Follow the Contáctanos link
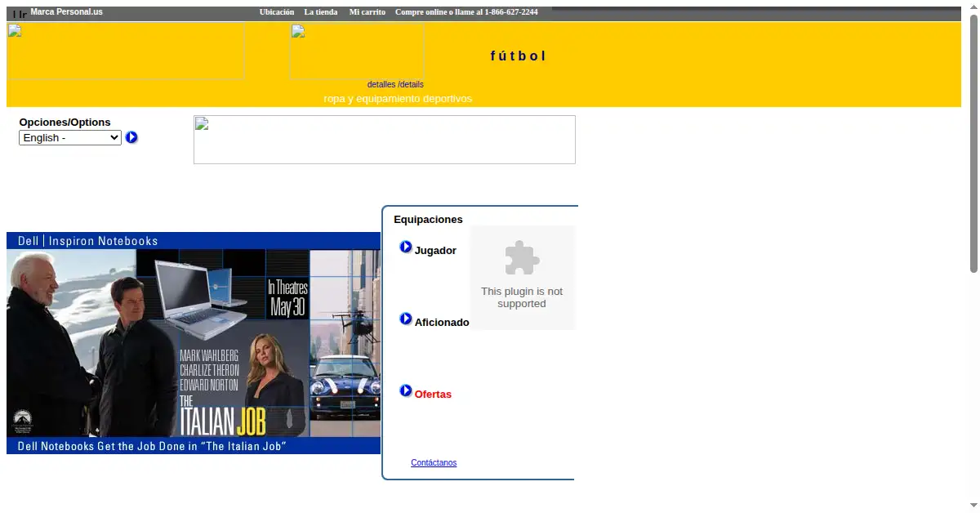 pos(434,463)
